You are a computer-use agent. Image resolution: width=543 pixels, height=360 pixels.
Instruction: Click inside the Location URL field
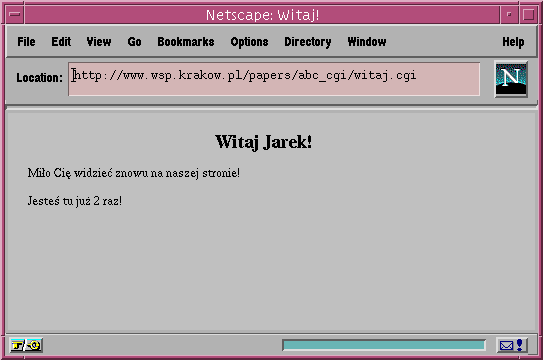[x=274, y=79]
